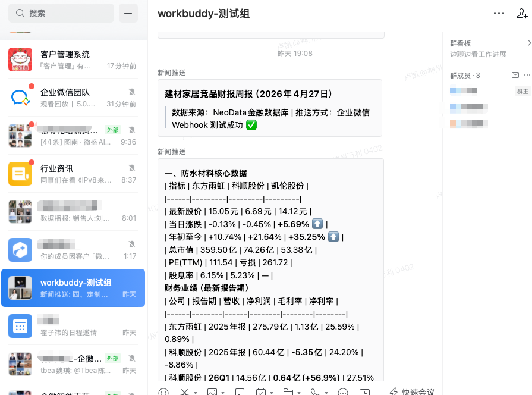This screenshot has width=532, height=395.
Task: Click the image send icon
Action: click(x=212, y=392)
